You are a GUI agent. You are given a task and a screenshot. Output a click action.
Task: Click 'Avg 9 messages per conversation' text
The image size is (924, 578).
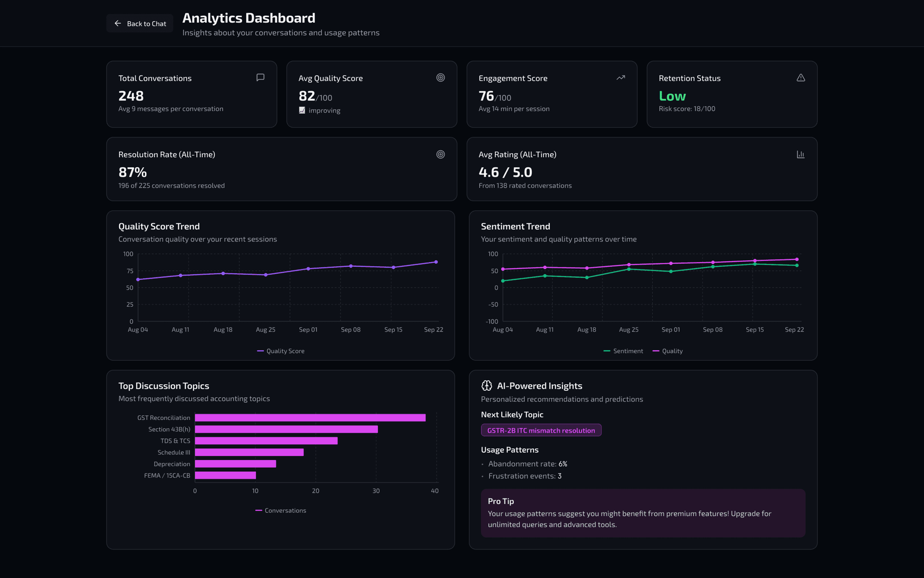(171, 109)
